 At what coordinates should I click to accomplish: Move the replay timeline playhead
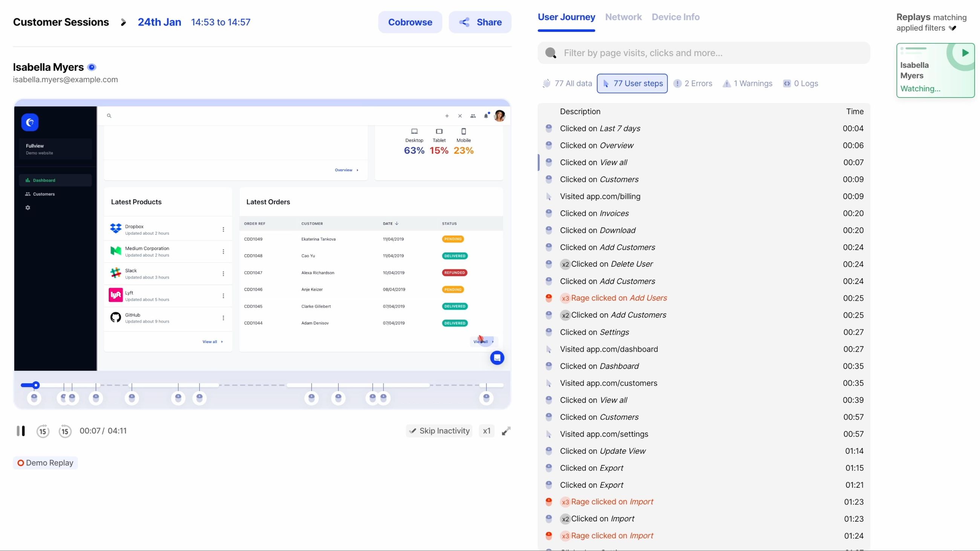click(36, 385)
